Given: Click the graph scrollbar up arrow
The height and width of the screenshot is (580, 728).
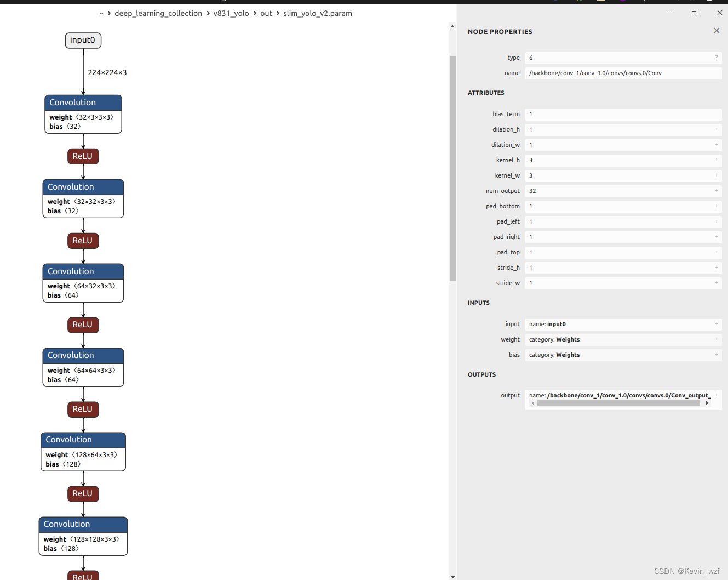Looking at the screenshot, I should point(452,26).
